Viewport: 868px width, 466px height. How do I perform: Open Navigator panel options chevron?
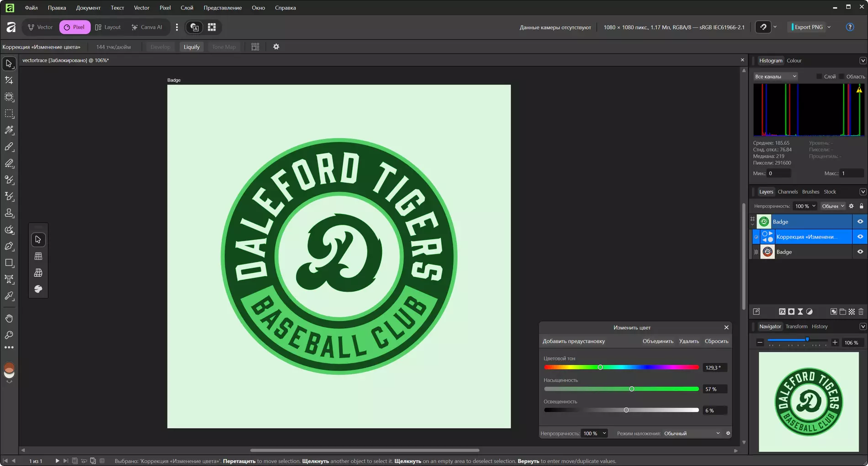[x=863, y=326]
